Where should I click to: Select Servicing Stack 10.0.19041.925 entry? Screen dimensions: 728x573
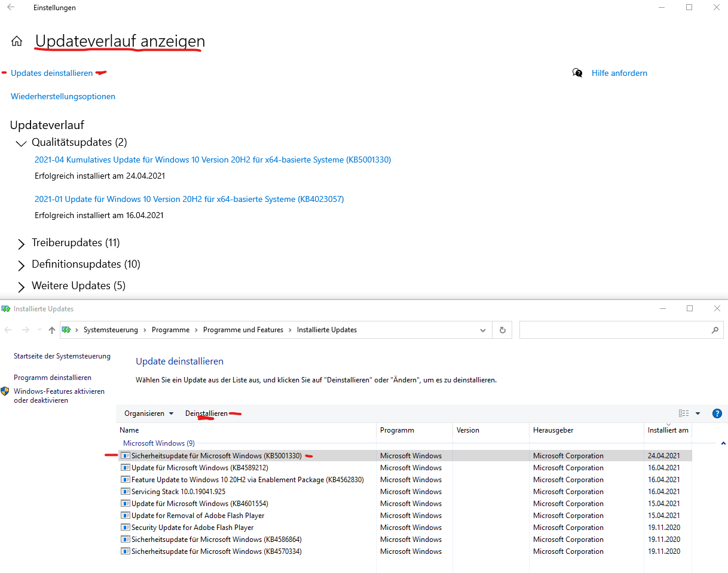(x=404, y=492)
